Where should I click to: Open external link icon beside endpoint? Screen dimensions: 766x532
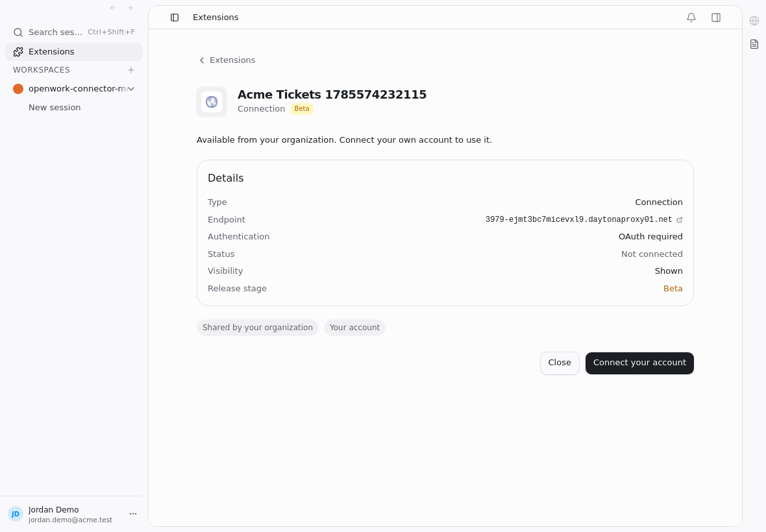pos(679,220)
